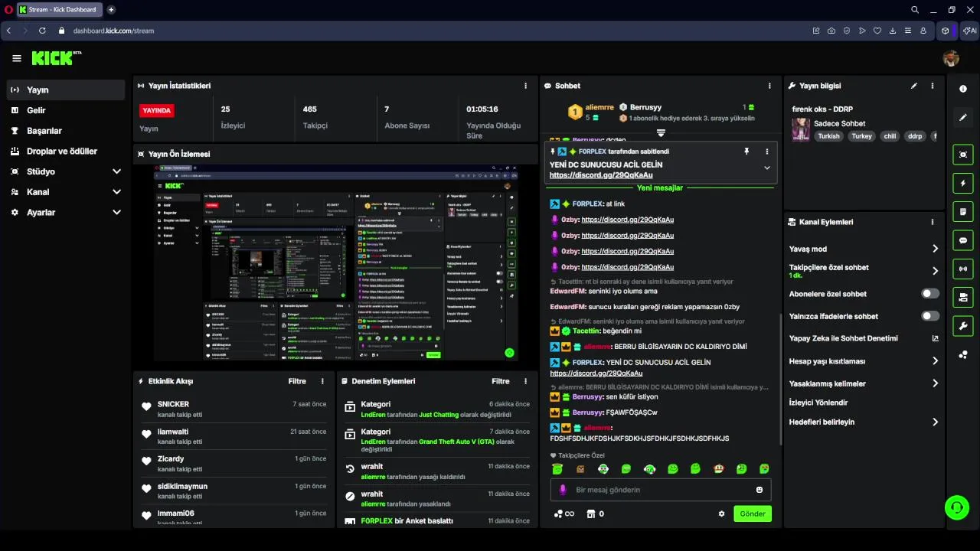Image resolution: width=980 pixels, height=551 pixels.
Task: Open a new browser tab
Action: (111, 10)
